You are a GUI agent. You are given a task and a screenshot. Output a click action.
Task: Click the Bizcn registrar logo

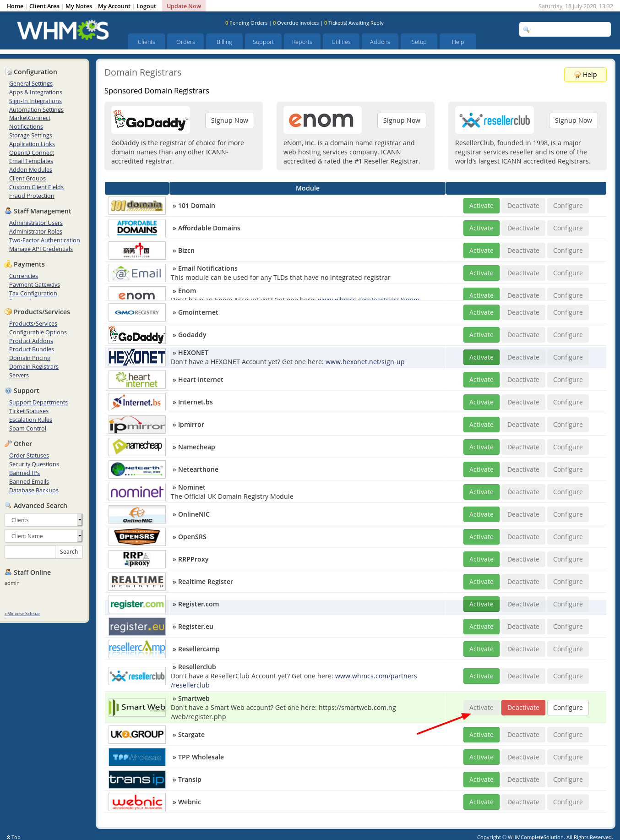click(137, 251)
